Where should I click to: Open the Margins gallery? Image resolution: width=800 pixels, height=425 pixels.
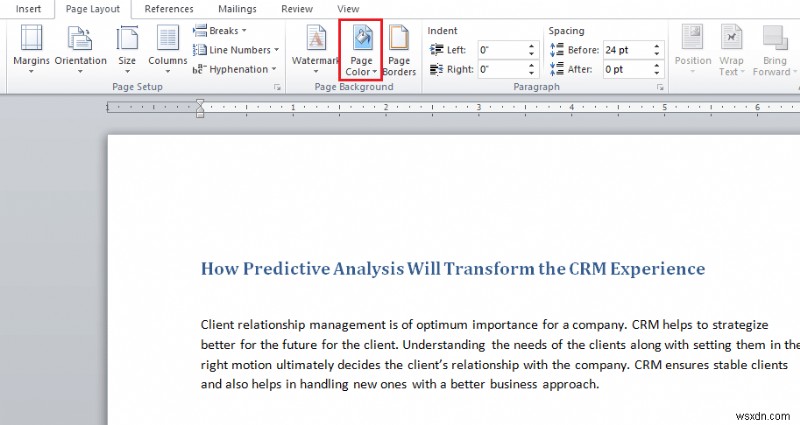(x=31, y=49)
